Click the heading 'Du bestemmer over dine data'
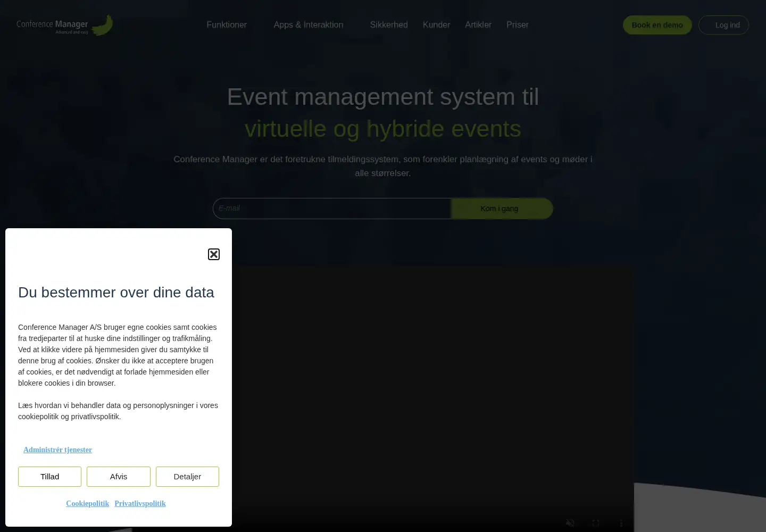The height and width of the screenshot is (532, 766). (116, 293)
